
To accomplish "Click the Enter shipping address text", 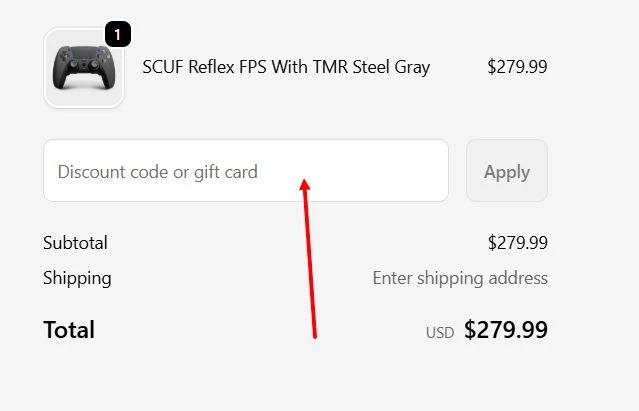I will click(460, 278).
